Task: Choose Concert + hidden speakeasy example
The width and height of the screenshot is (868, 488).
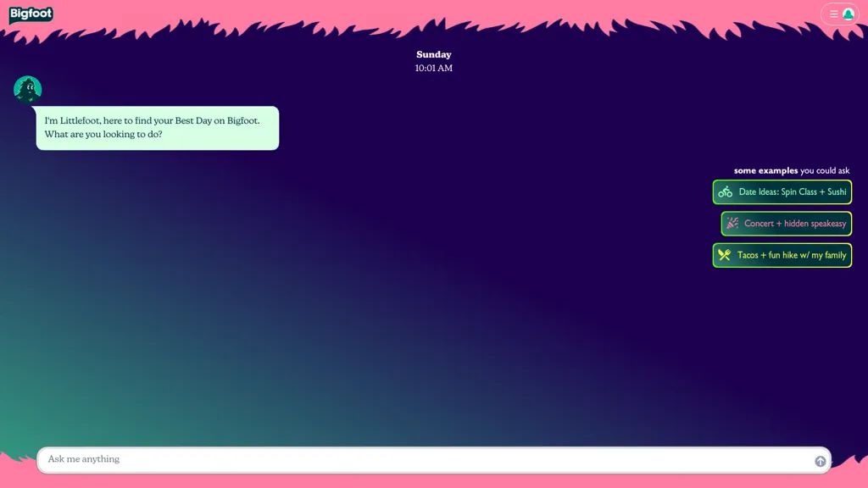Action: pos(786,224)
